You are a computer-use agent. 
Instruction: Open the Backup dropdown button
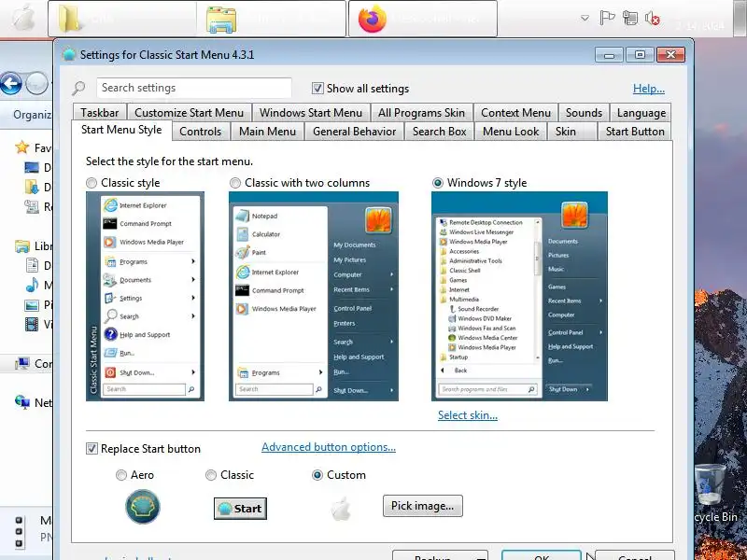(440, 555)
